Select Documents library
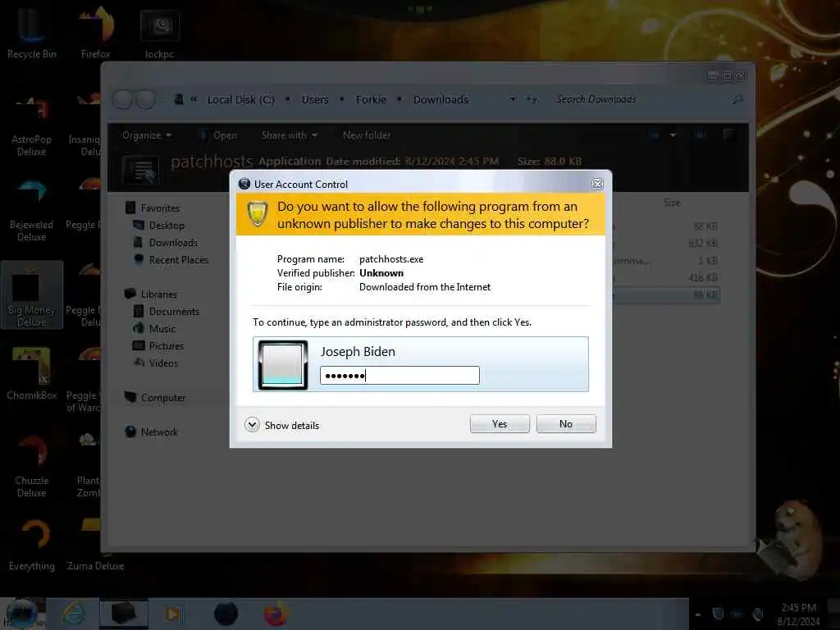 coord(174,311)
